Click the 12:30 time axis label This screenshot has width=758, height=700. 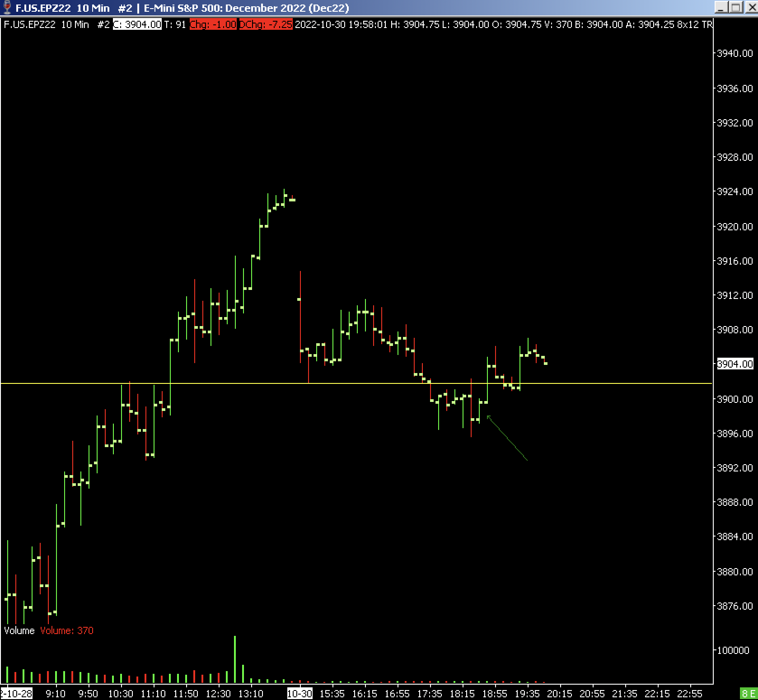[218, 693]
